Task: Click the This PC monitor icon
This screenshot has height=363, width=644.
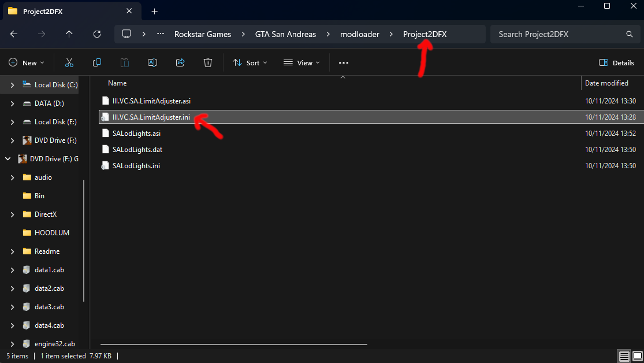Action: (126, 34)
